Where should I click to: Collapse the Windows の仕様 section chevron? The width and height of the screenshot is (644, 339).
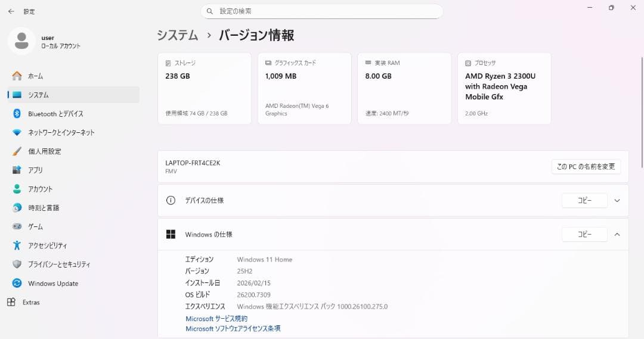click(x=617, y=234)
